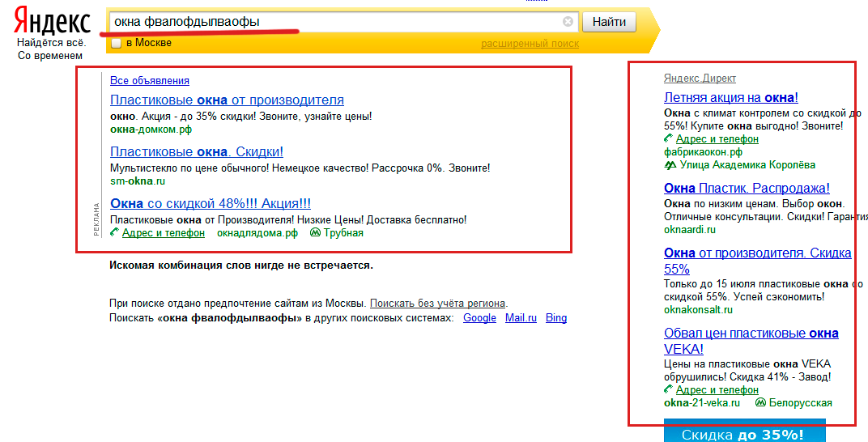The height and width of the screenshot is (442, 868).
Task: Click окна-домком.рф URL
Action: (x=151, y=130)
